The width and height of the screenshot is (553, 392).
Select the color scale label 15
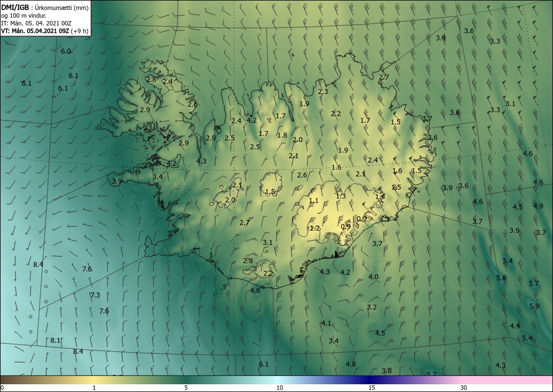(x=372, y=388)
